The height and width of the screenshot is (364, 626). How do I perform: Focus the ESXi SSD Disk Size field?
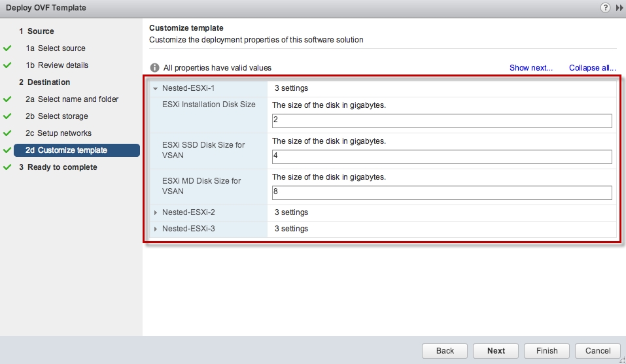442,157
